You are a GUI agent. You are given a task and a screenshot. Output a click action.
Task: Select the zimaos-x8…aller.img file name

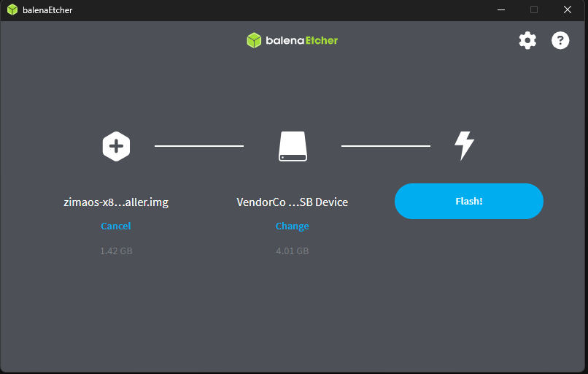(x=116, y=202)
